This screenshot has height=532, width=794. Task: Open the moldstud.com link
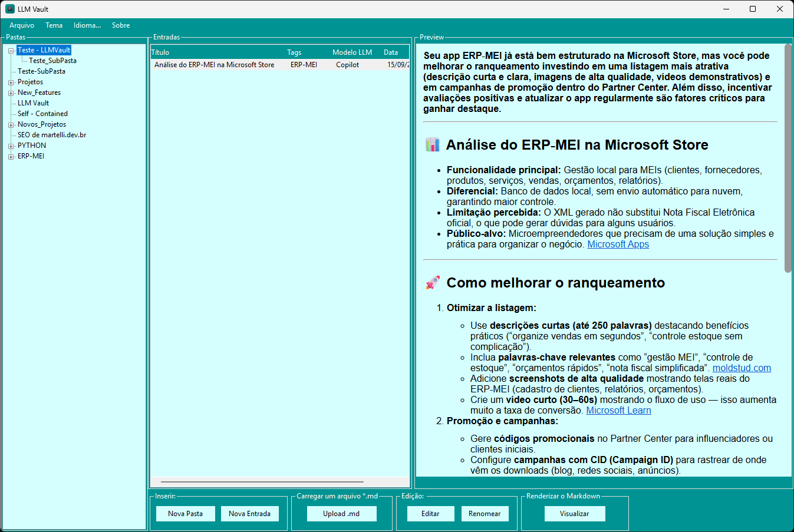[742, 368]
